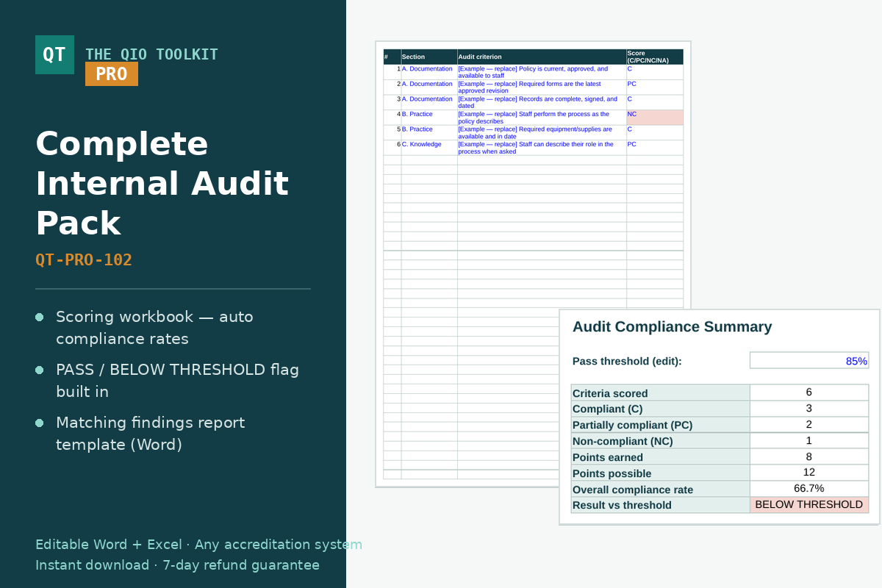
Task: Click the Compliant value 3
Action: click(809, 409)
